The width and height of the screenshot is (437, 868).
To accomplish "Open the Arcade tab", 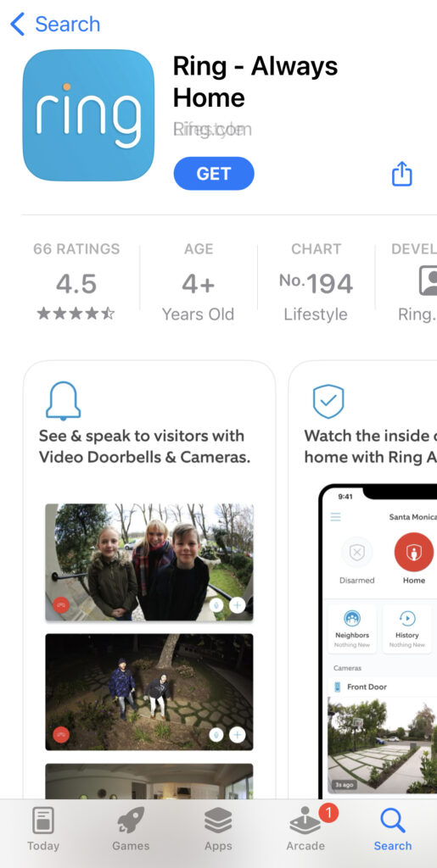I will coord(305,829).
